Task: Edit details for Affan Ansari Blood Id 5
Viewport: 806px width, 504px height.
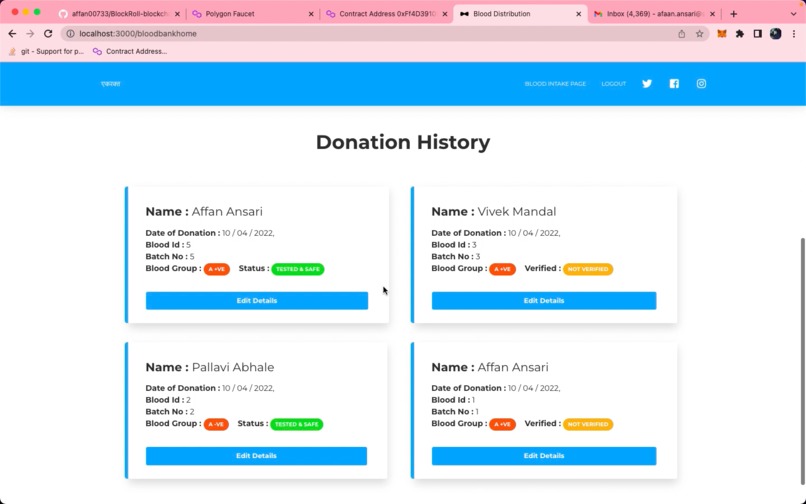Action: 257,301
